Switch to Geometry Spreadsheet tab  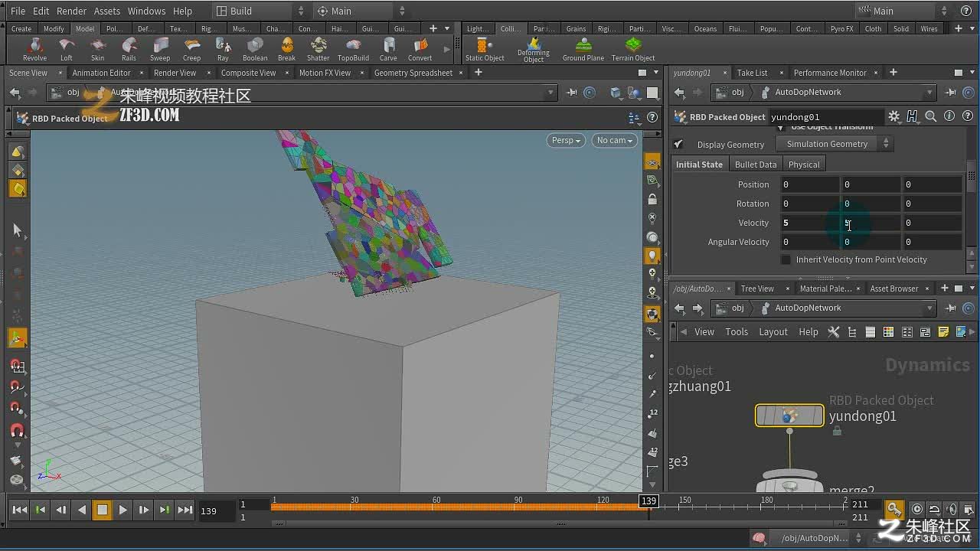pyautogui.click(x=413, y=73)
